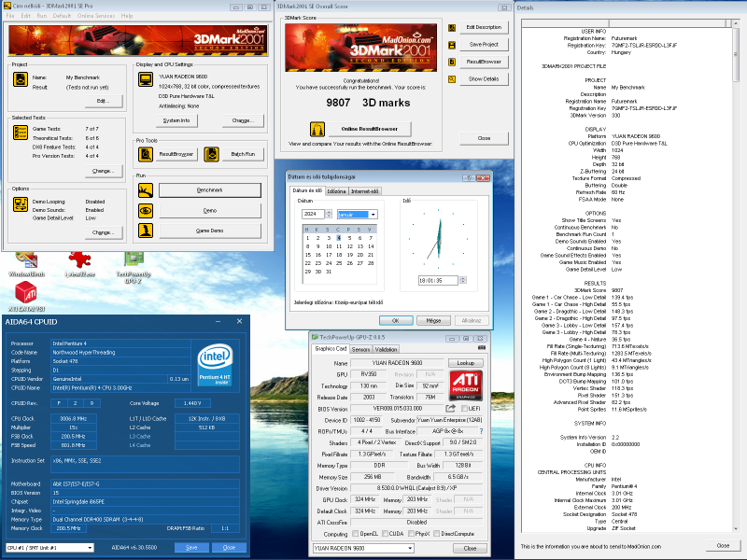
Task: Open the month dropdown in date dialog
Action: click(x=373, y=215)
